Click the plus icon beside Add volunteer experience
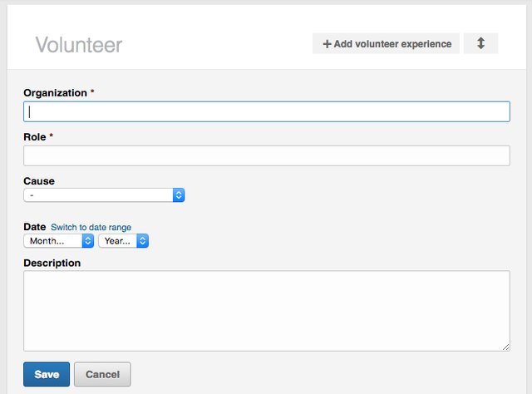Image resolution: width=532 pixels, height=394 pixels. (x=327, y=44)
